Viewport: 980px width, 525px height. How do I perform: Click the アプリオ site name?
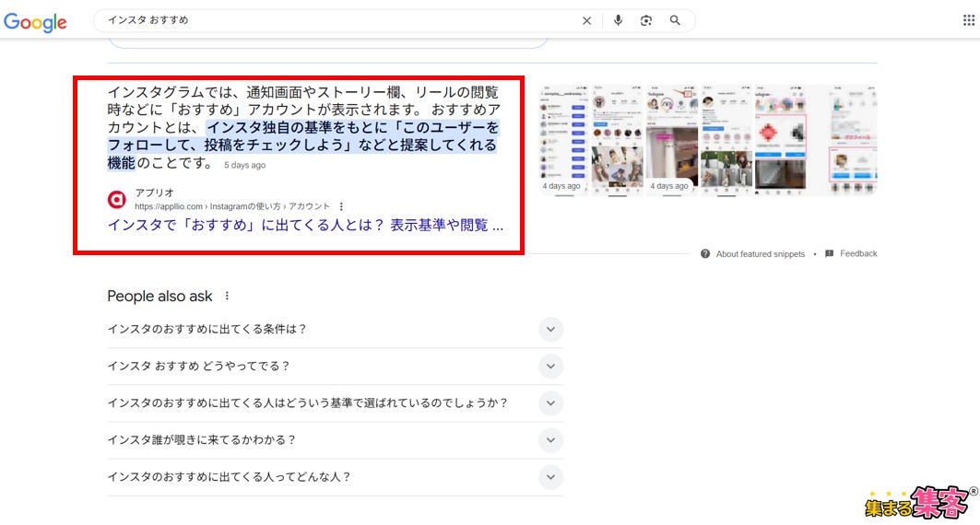point(154,192)
